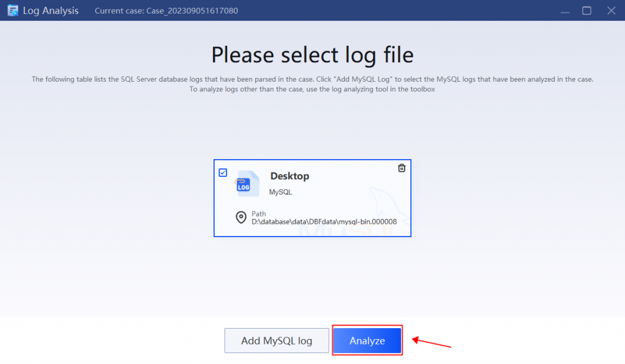Click the location pin icon showing the path

(241, 217)
